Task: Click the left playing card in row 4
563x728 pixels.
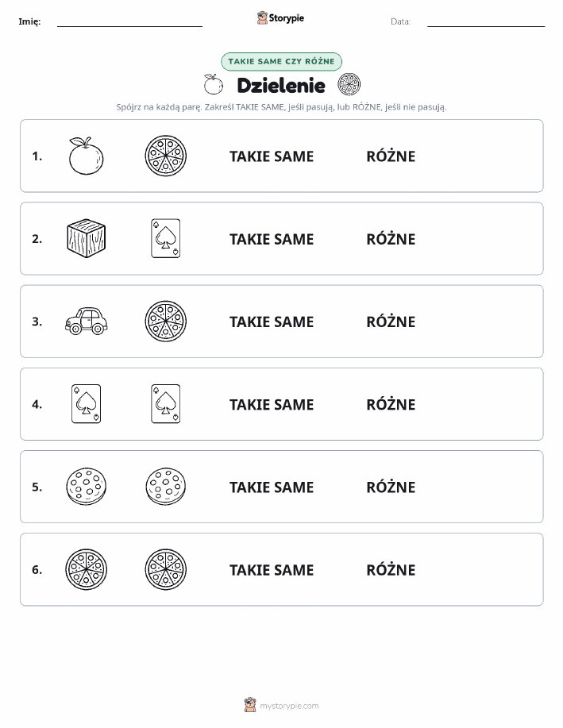Action: click(x=87, y=404)
